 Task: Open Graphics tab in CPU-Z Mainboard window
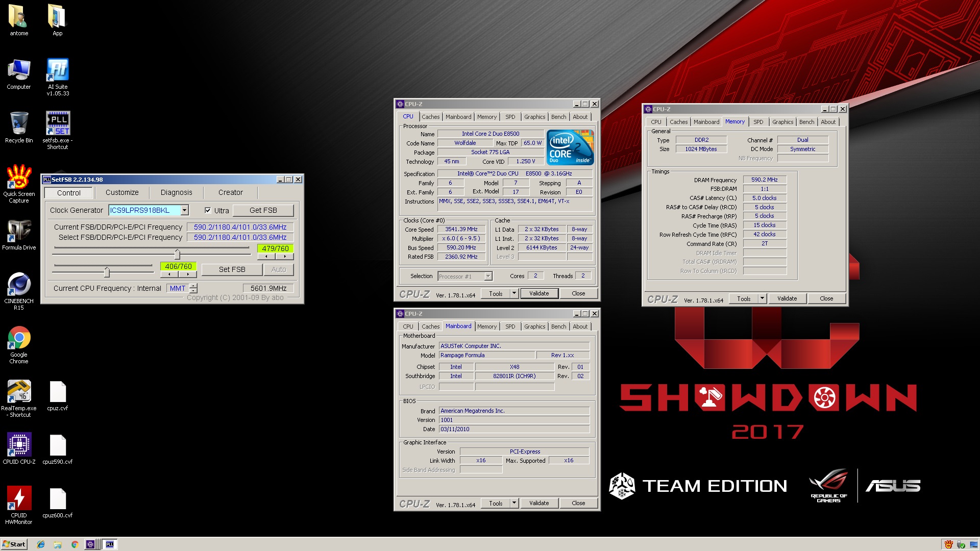coord(534,327)
